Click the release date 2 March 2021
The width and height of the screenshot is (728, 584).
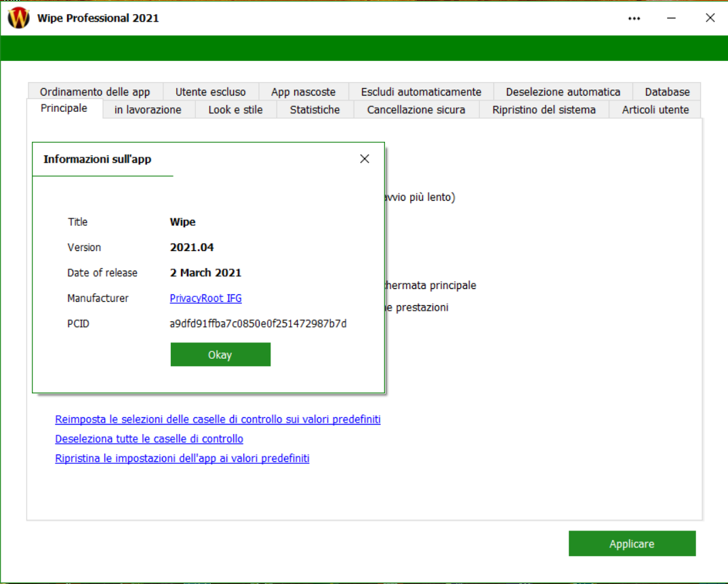click(205, 273)
